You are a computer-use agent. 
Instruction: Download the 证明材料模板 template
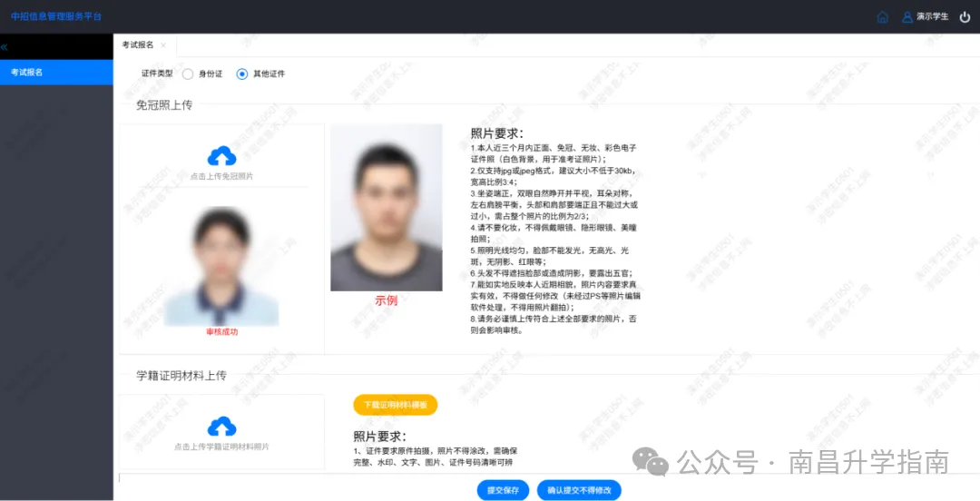[395, 405]
